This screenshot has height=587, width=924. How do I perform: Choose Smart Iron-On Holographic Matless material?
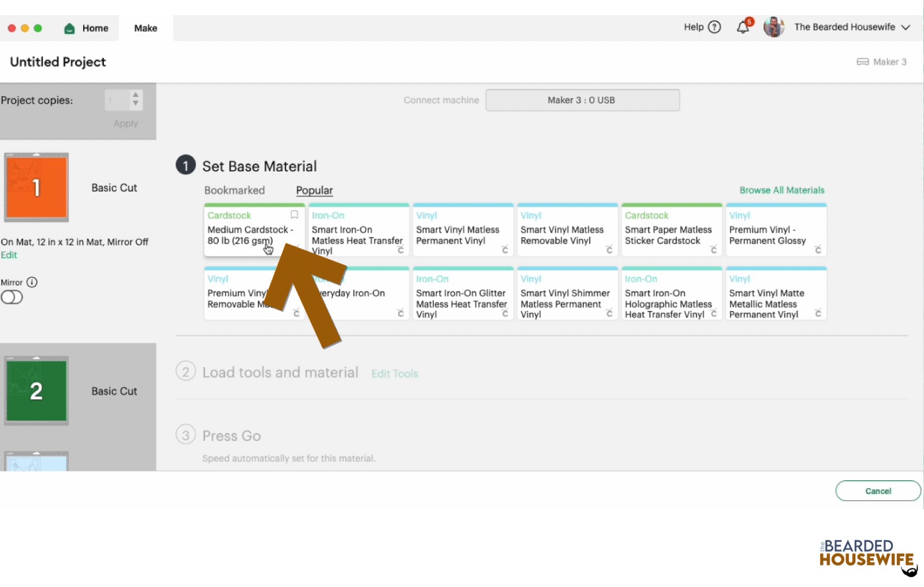click(672, 293)
